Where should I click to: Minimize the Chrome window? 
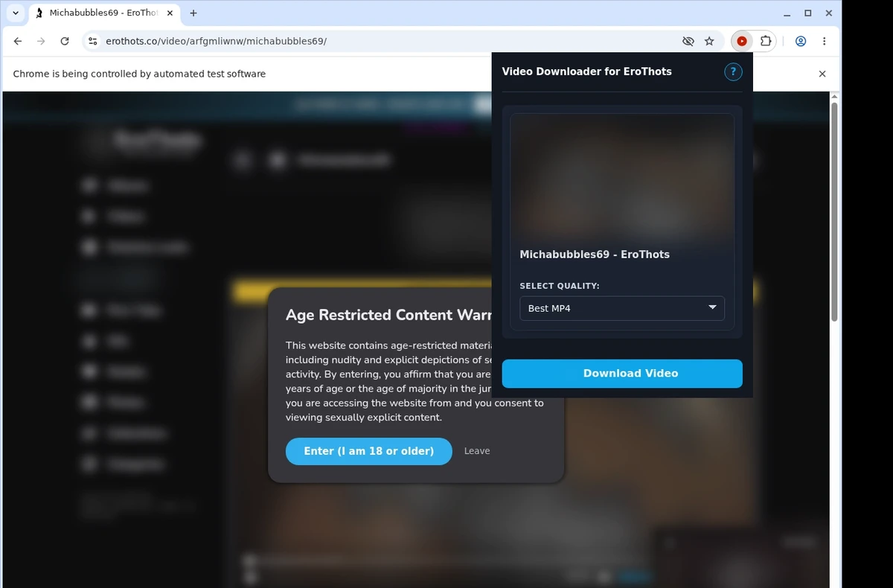tap(788, 13)
